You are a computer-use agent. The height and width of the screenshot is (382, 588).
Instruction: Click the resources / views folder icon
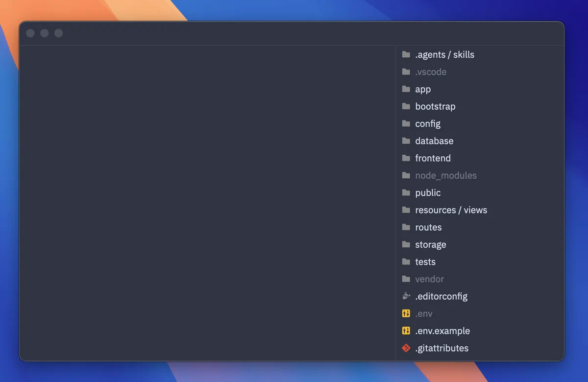pyautogui.click(x=406, y=210)
